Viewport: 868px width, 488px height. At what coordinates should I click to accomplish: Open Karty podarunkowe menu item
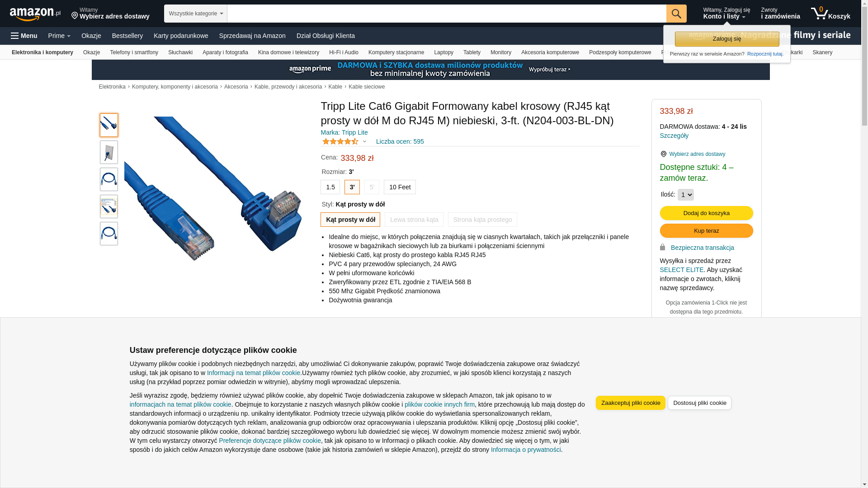pos(181,36)
